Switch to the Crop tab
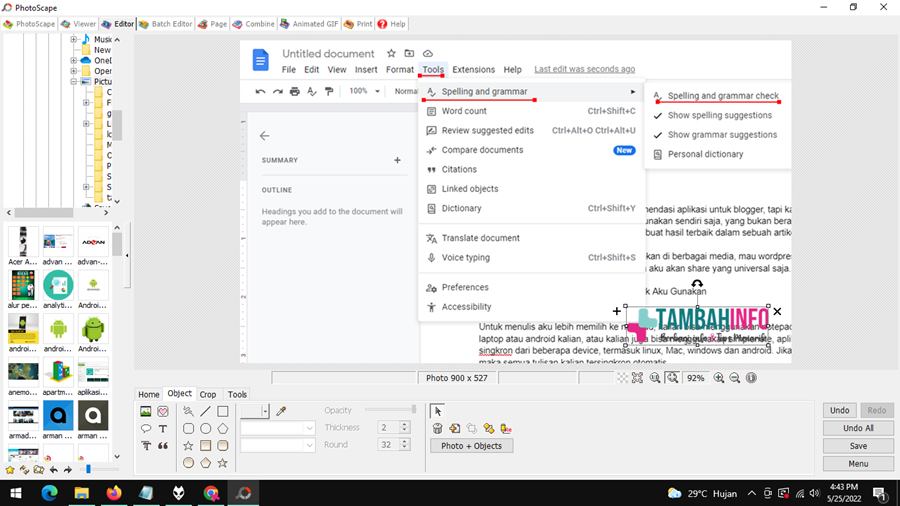Viewport: 900px width, 506px height. [x=208, y=394]
